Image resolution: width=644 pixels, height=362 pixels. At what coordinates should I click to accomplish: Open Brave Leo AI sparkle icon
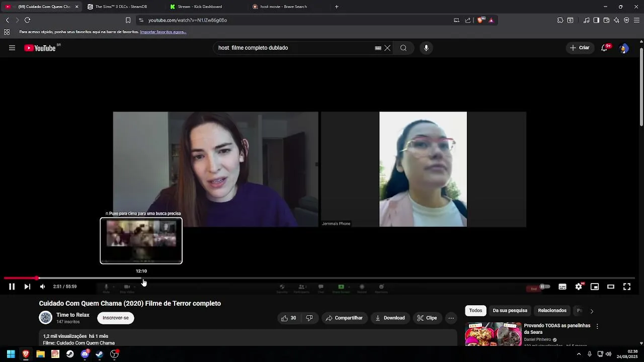[x=616, y=20]
